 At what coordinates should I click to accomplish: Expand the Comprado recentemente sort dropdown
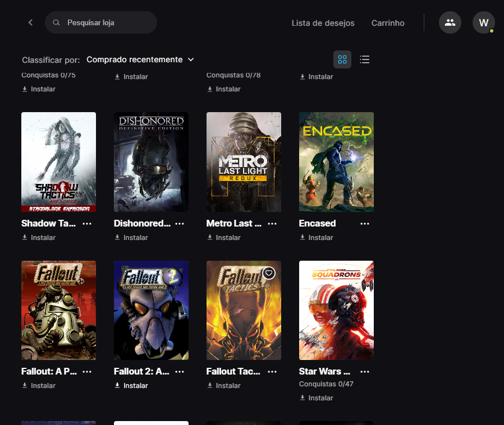pos(140,59)
